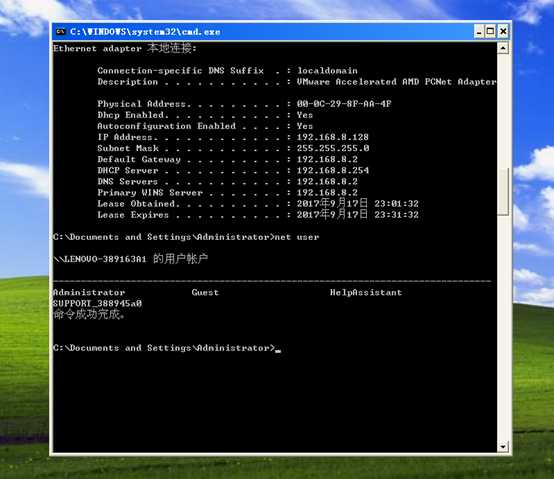The width and height of the screenshot is (554, 479).
Task: Minimize the cmd.exe window
Action: (x=479, y=31)
